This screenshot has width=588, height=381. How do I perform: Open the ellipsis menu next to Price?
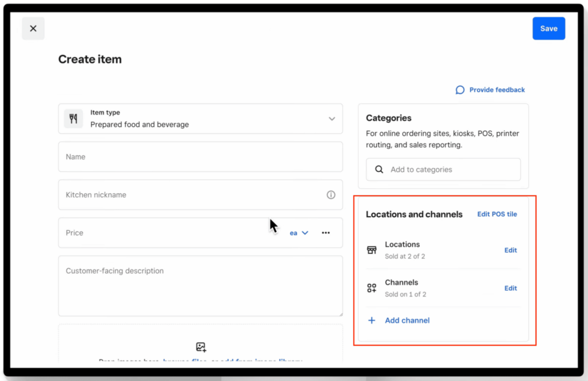[x=326, y=232]
